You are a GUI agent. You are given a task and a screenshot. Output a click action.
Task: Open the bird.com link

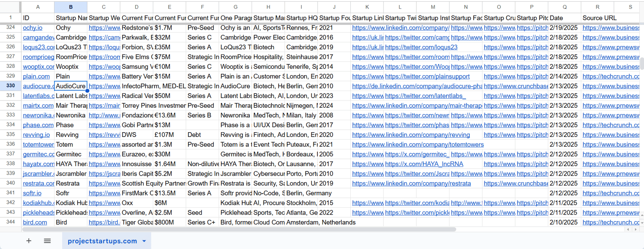(x=35, y=222)
